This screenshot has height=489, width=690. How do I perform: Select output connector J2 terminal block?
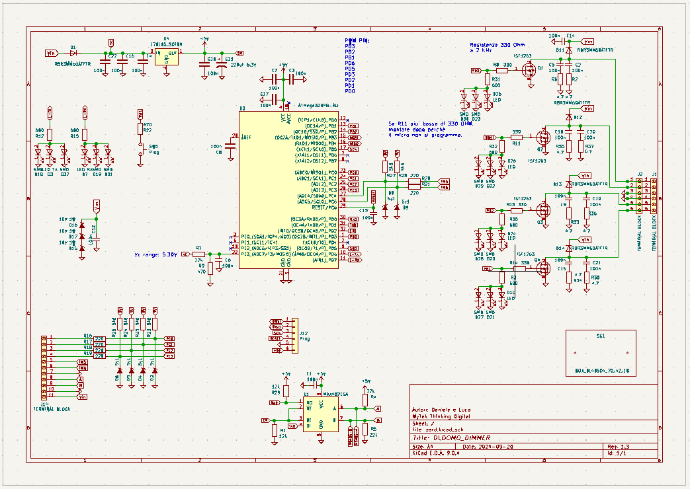(x=640, y=195)
